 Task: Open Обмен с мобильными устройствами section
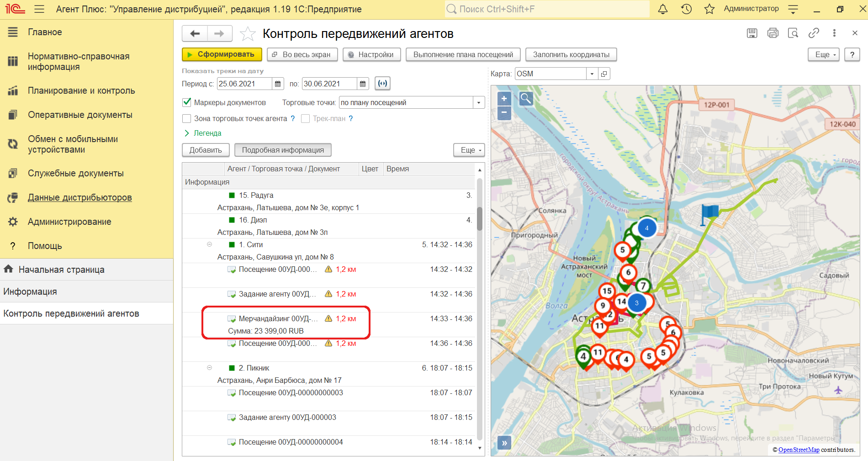coord(73,144)
